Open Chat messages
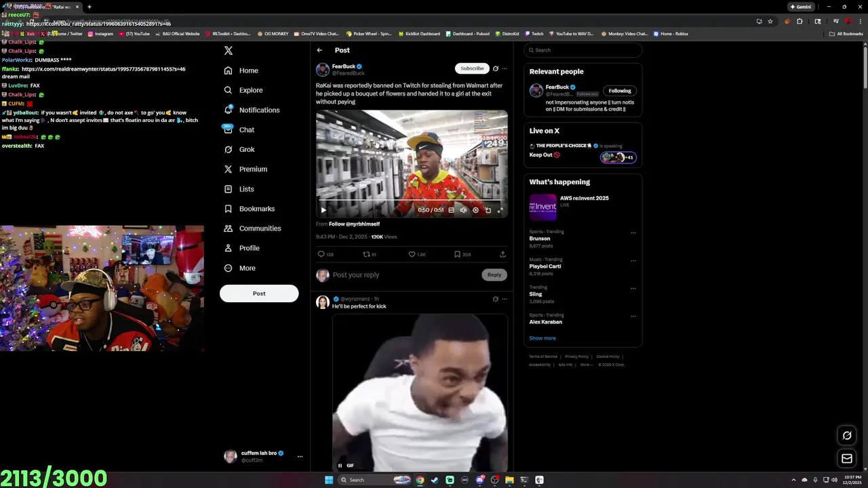Image resolution: width=868 pixels, height=488 pixels. (x=239, y=129)
